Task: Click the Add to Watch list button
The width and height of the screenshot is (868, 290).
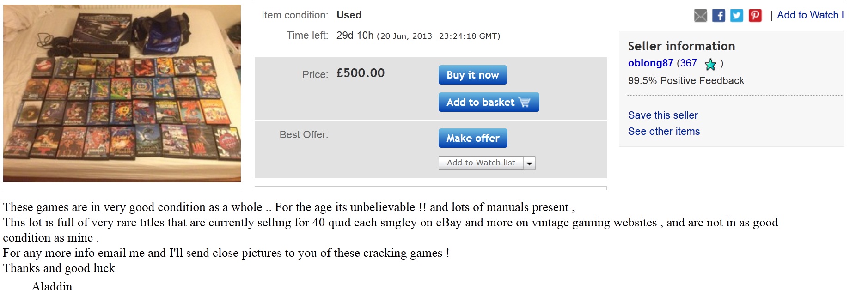Action: (481, 163)
